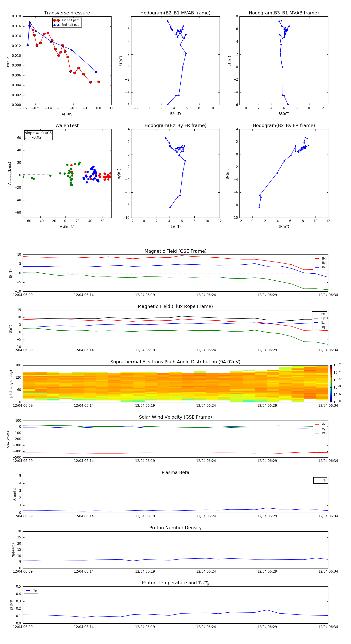Click the "Magnetic Field (GSE Frame)" title
This screenshot has height=644, width=351.
[x=175, y=251]
